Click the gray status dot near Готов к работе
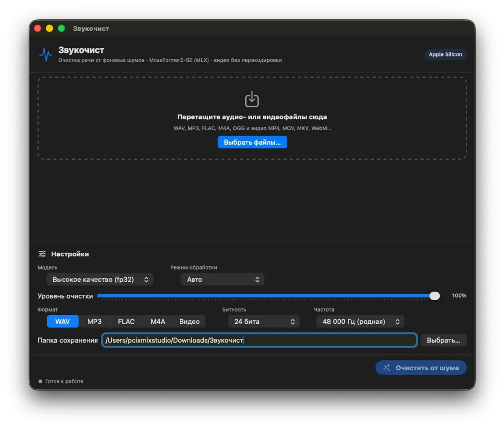 40,381
